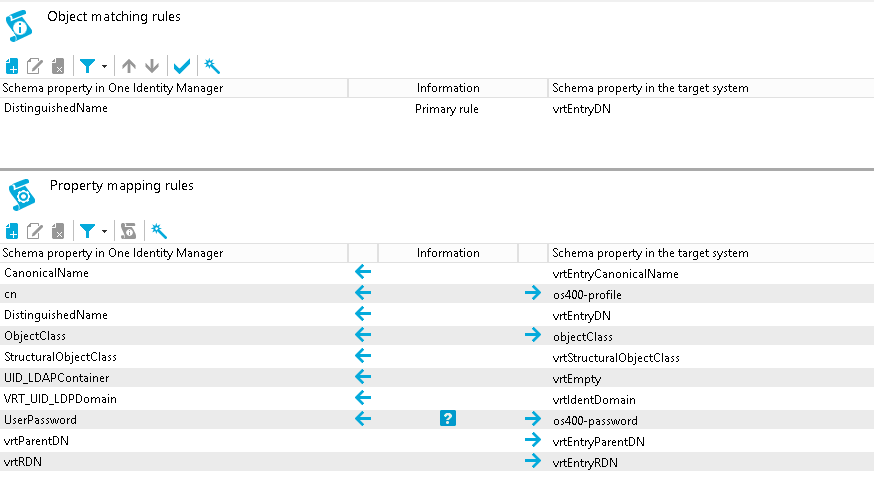874x489 pixels.
Task: Click Information column header in Object matching rules
Action: click(448, 88)
